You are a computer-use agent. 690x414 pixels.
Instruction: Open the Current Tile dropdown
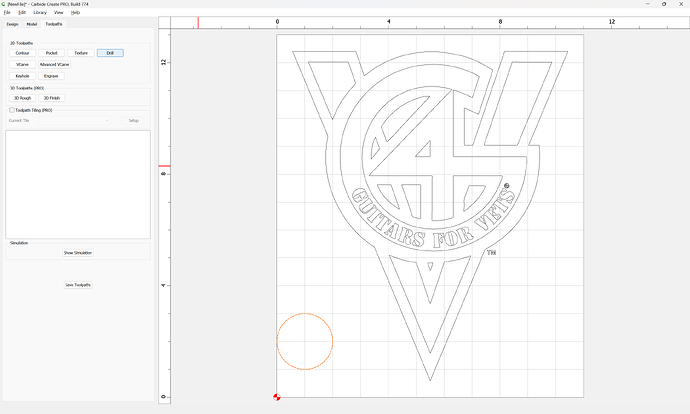(74, 120)
